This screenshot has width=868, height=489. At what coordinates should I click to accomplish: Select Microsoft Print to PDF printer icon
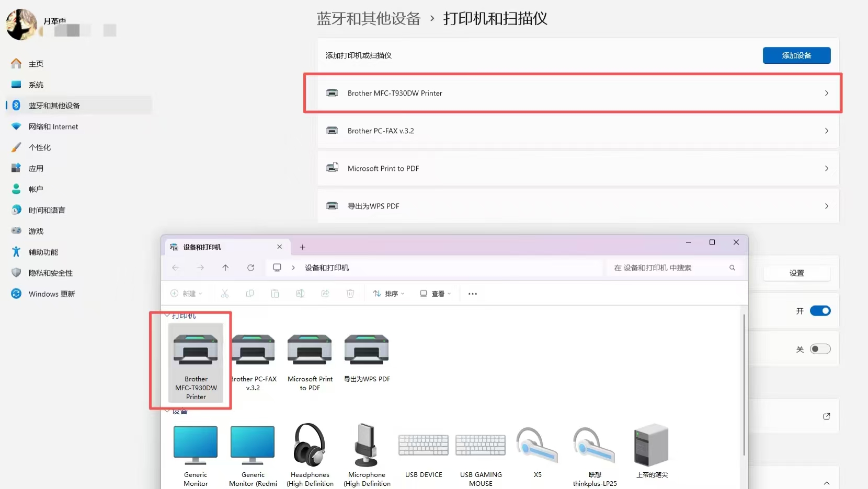[x=310, y=350]
